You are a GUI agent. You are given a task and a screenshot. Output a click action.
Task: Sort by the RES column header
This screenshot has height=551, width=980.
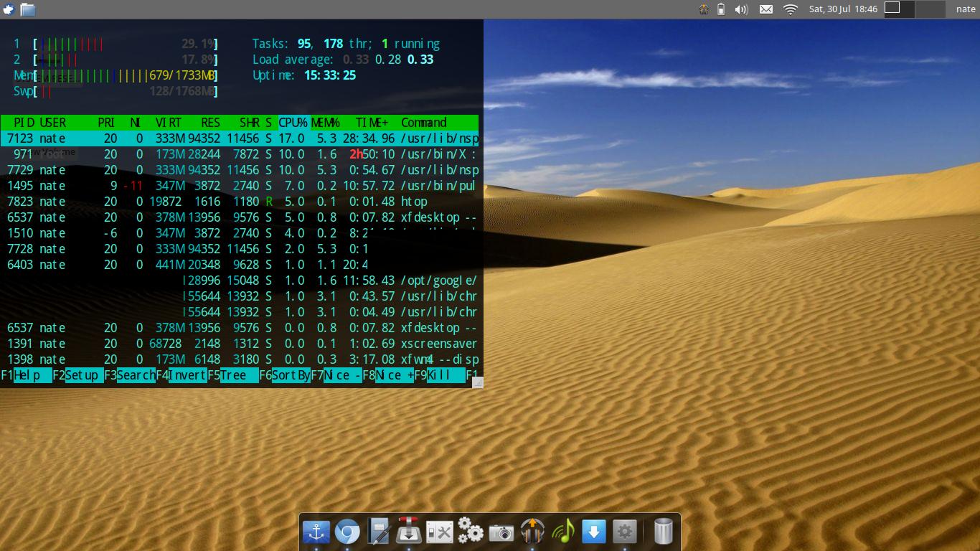(210, 123)
